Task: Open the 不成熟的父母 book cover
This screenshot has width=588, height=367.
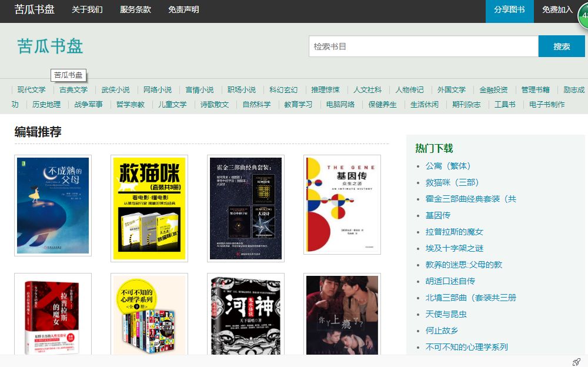Action: 53,205
